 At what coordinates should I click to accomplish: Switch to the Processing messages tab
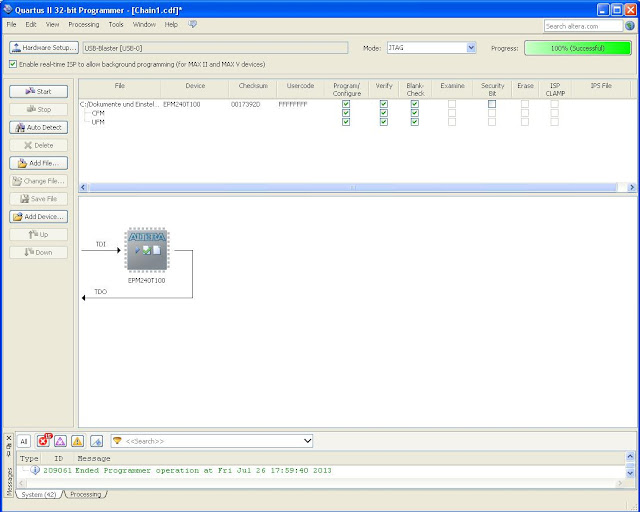pyautogui.click(x=85, y=494)
